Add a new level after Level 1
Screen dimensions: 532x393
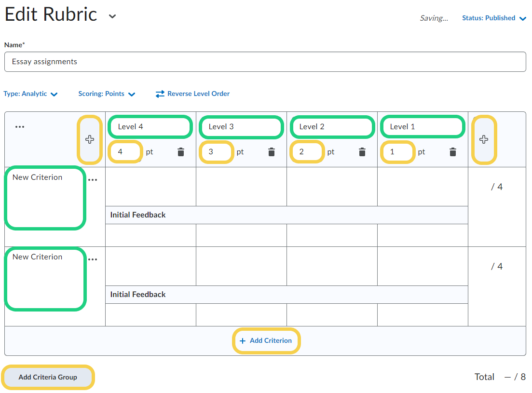coord(484,139)
